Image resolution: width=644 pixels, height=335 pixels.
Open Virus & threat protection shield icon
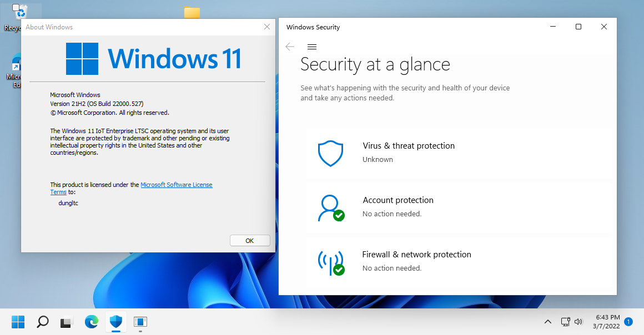coord(331,153)
